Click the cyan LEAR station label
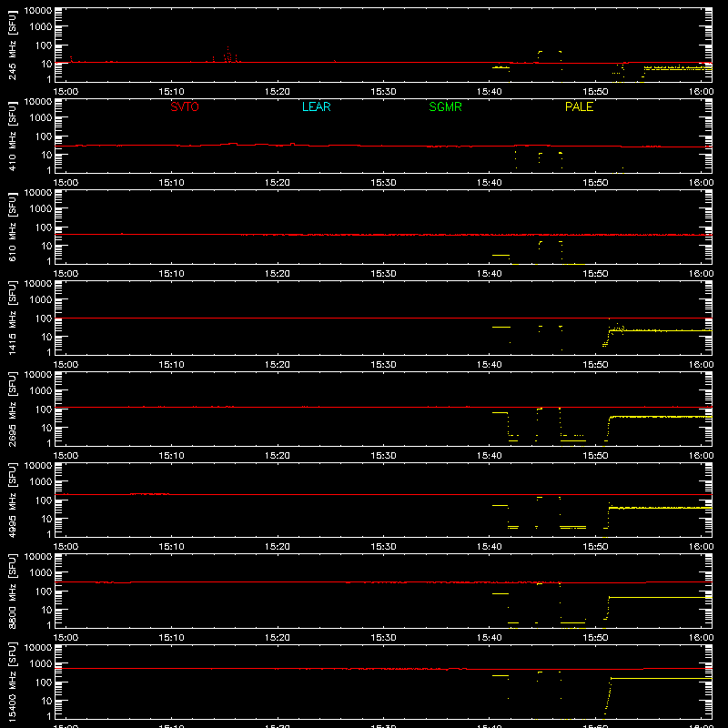 pos(316,106)
